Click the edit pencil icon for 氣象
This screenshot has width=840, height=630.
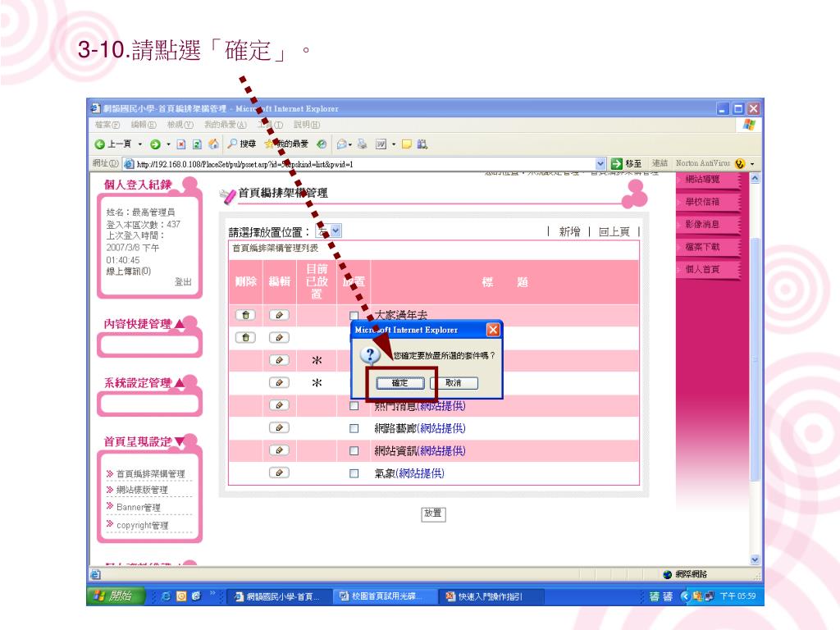(279, 472)
